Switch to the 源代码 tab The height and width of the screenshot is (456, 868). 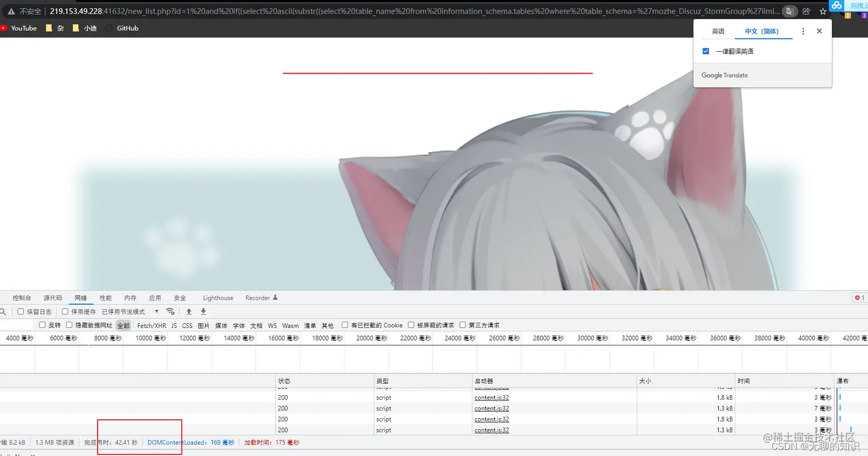[x=53, y=297]
